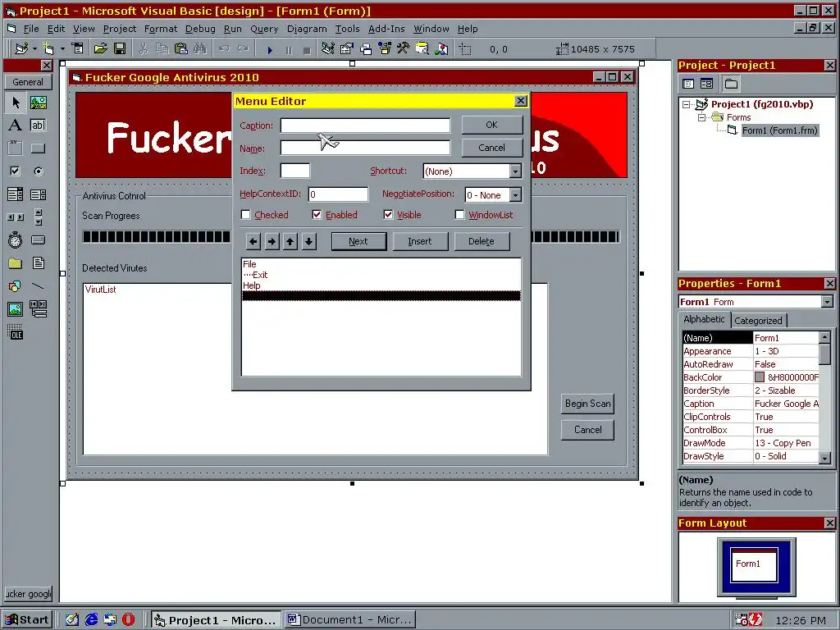The image size is (840, 630).
Task: Select the FileListBox control tool
Action: [38, 263]
